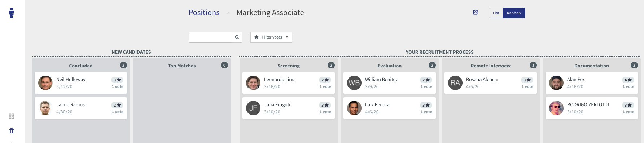Click the candidate search input field
The image size is (644, 143).
211,37
